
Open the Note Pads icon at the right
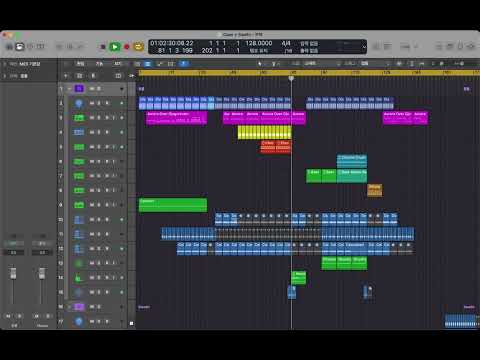(450, 46)
